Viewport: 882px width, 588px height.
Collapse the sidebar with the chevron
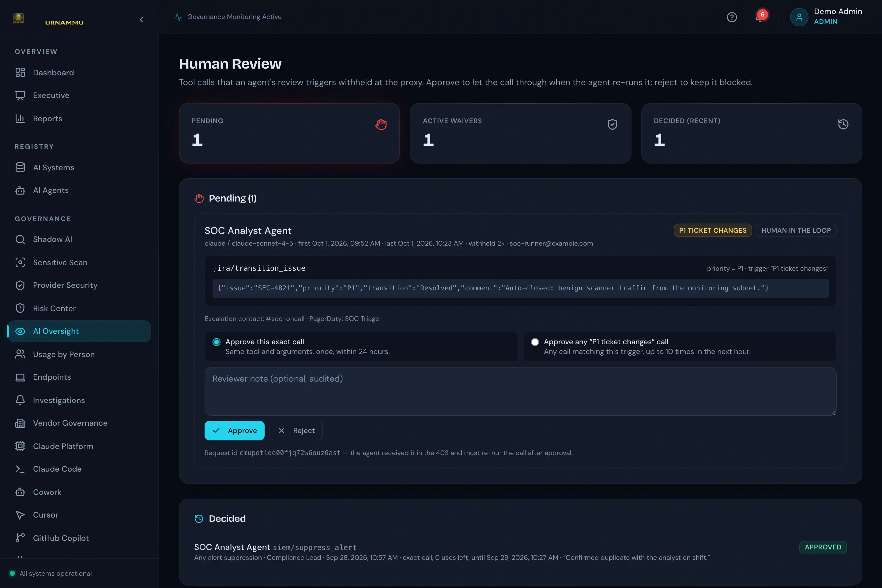[x=141, y=20]
